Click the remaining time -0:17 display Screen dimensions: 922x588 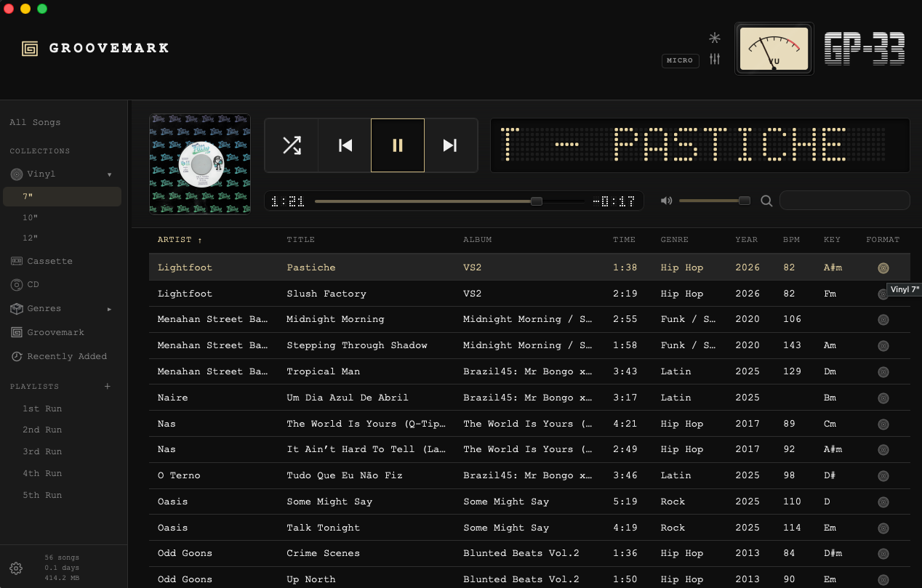(x=614, y=201)
